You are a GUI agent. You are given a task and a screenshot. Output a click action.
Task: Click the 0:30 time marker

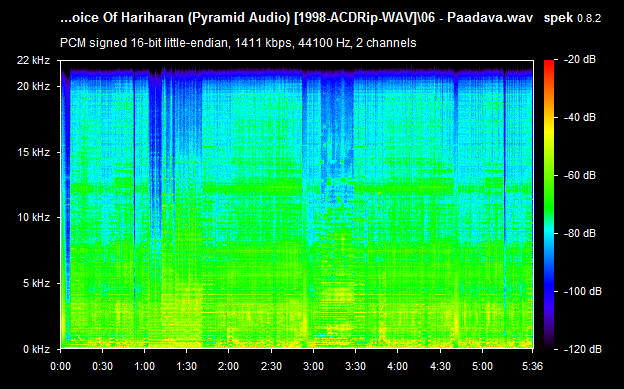102,366
